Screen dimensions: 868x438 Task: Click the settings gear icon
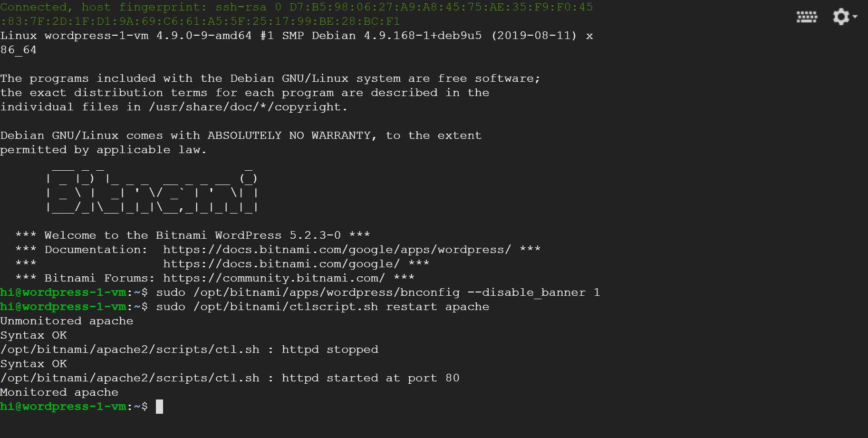click(x=840, y=17)
